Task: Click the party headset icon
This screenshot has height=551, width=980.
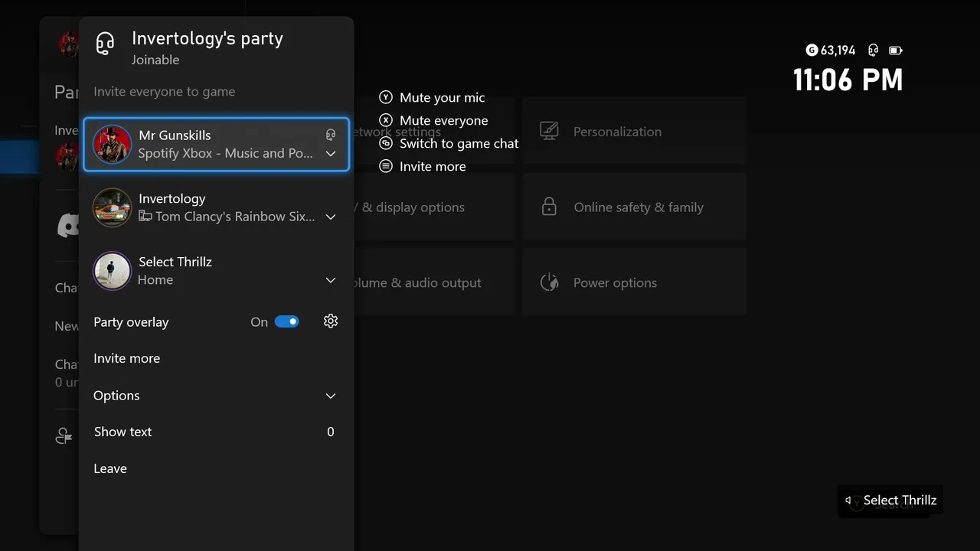Action: [105, 43]
